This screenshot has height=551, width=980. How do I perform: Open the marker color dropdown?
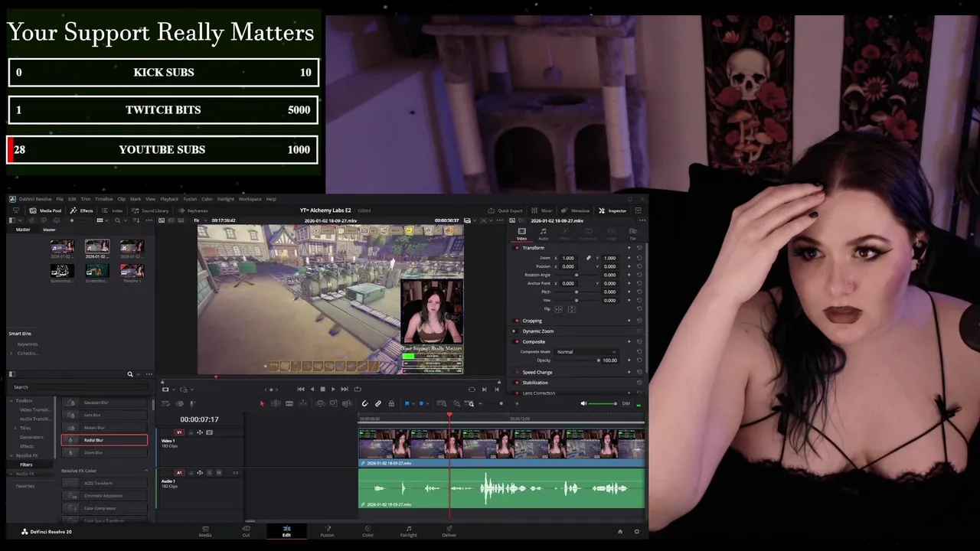(x=427, y=403)
